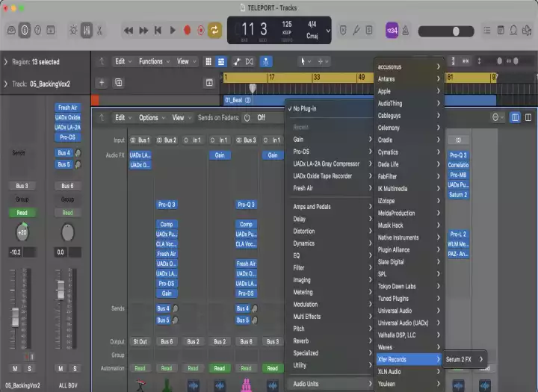The width and height of the screenshot is (538, 392).
Task: Open Quick Help question mark icon
Action: point(38,31)
